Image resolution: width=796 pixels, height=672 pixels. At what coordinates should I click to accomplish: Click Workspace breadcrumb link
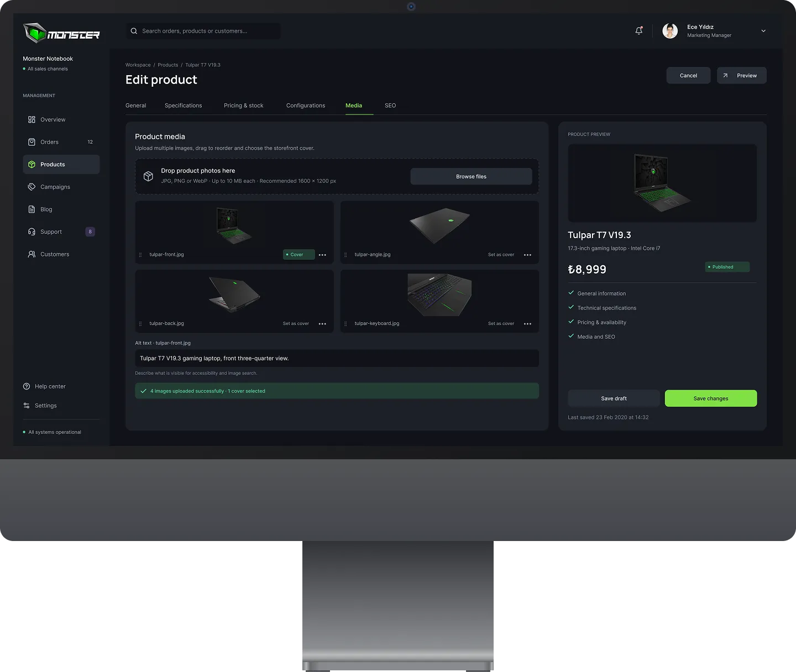138,65
